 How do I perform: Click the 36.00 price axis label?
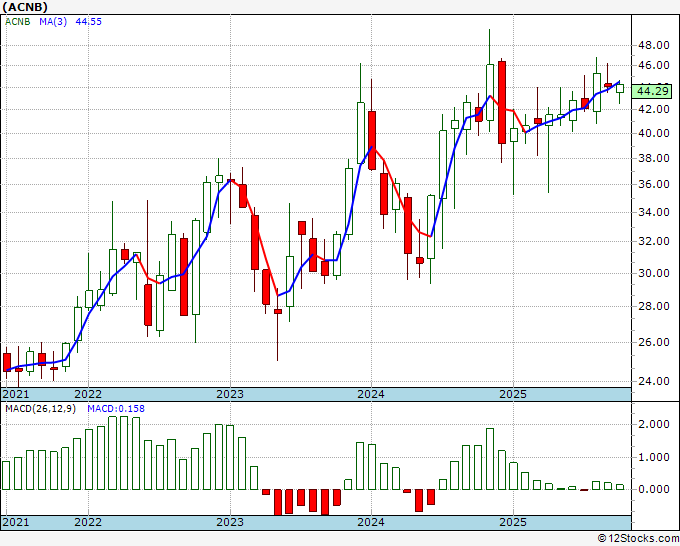point(654,184)
